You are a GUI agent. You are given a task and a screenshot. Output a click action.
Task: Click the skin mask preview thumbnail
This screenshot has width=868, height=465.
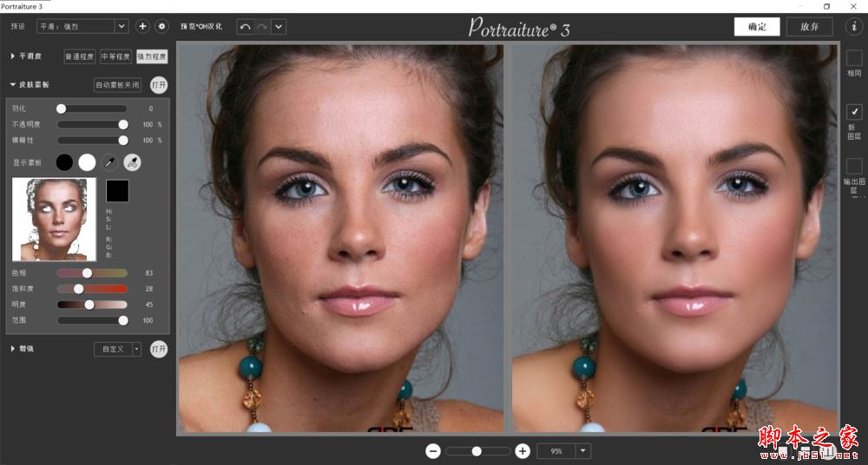[x=54, y=219]
